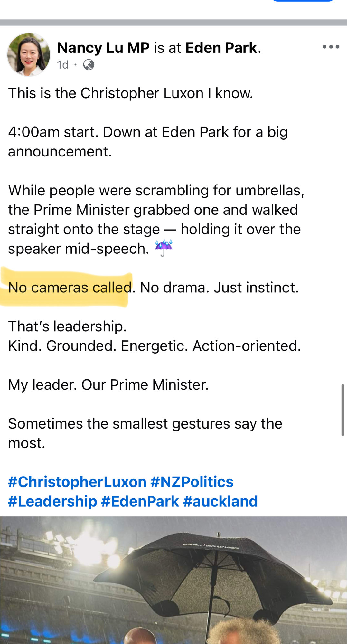Tap the blue button at top edge
Screen dimensions: 347x644
coord(303,1)
